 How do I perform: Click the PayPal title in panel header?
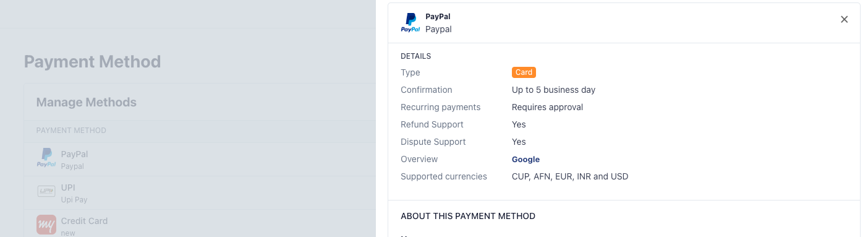coord(438,17)
